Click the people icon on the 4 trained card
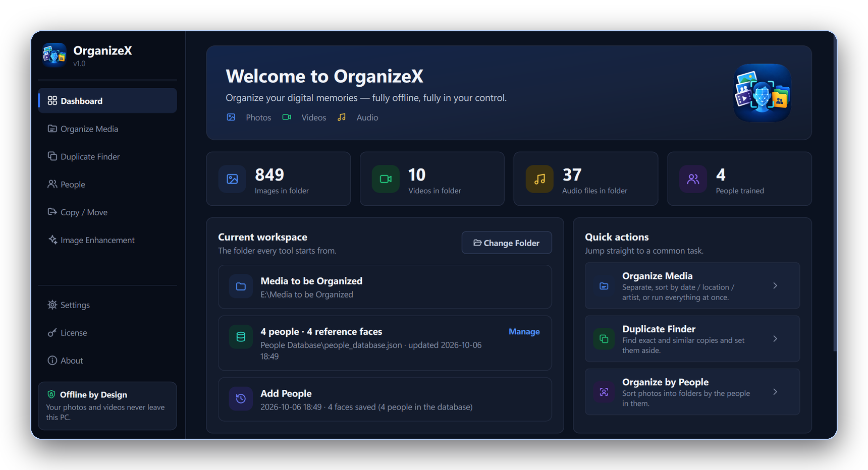Image resolution: width=868 pixels, height=470 pixels. point(693,179)
